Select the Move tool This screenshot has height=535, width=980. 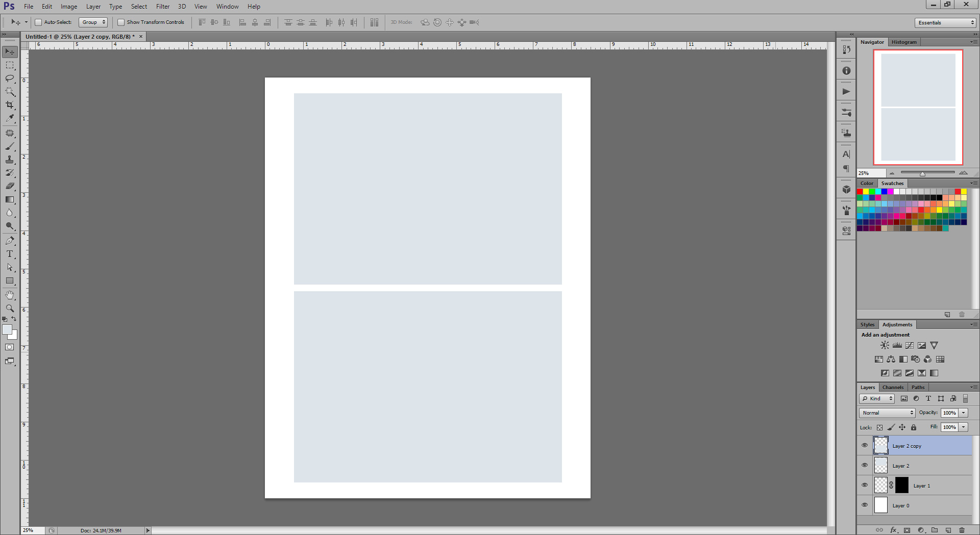[9, 52]
